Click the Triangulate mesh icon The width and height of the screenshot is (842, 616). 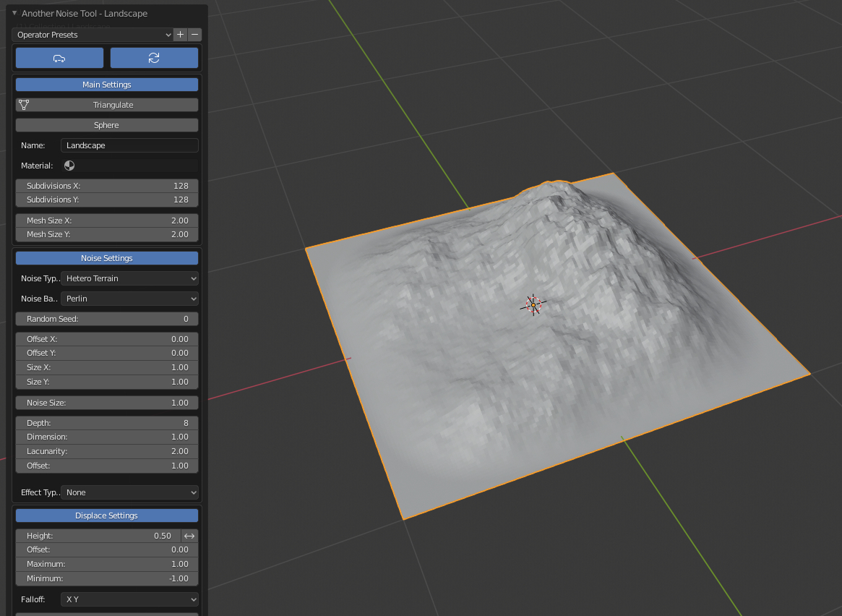coord(24,105)
